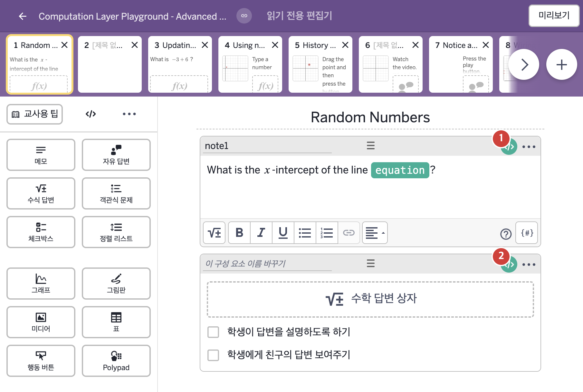Grab the note1 component drag handle
583x392 pixels.
[371, 146]
